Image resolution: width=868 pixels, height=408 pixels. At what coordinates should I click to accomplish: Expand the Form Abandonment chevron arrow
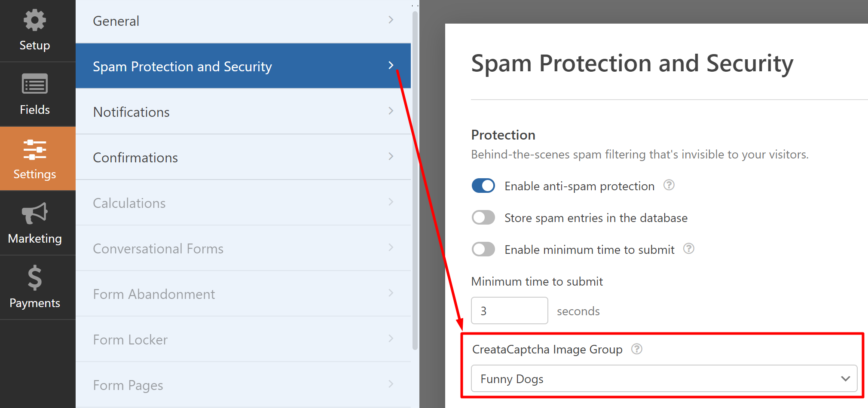point(391,293)
